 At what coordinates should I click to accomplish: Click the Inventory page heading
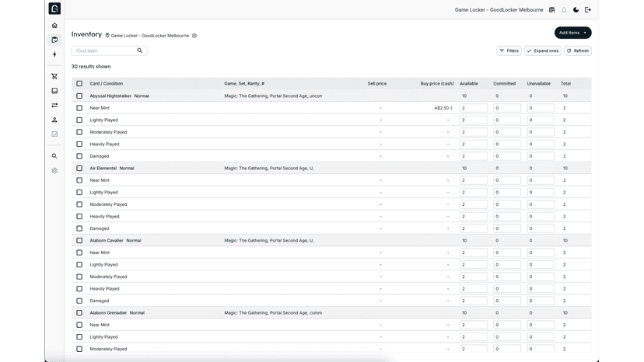coord(86,34)
